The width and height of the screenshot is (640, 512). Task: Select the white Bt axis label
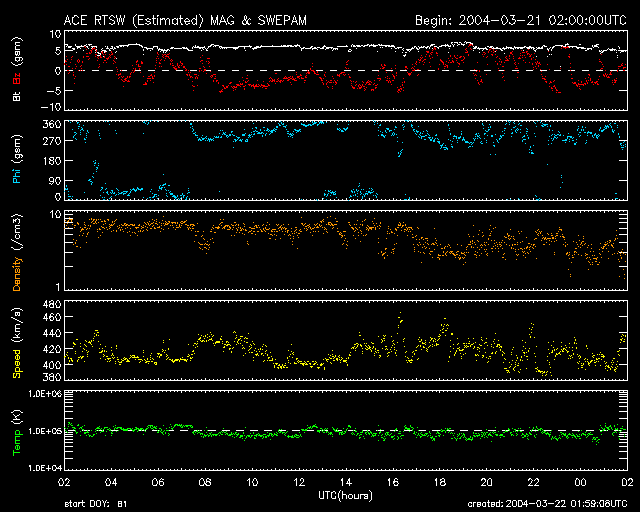17,97
